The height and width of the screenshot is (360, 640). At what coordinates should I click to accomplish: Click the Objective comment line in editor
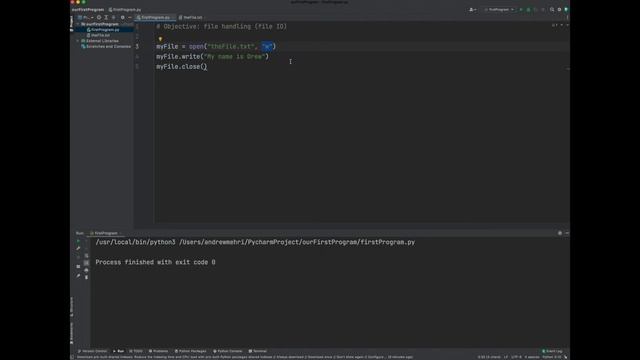(222, 27)
